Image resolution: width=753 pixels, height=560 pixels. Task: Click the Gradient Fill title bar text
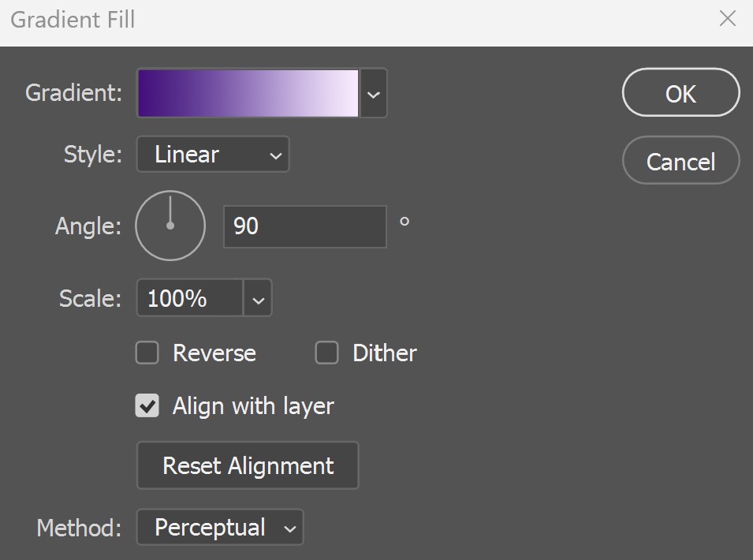[x=73, y=21]
